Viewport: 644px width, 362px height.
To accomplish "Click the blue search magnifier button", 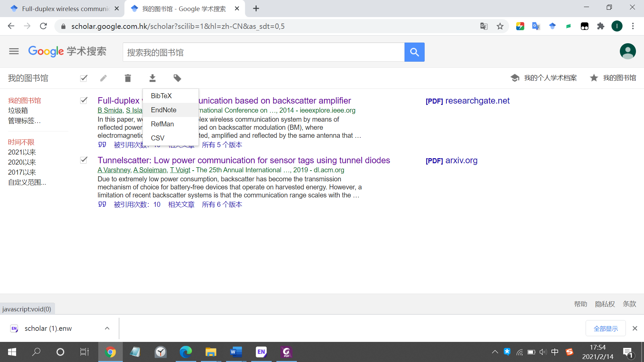I will 414,52.
